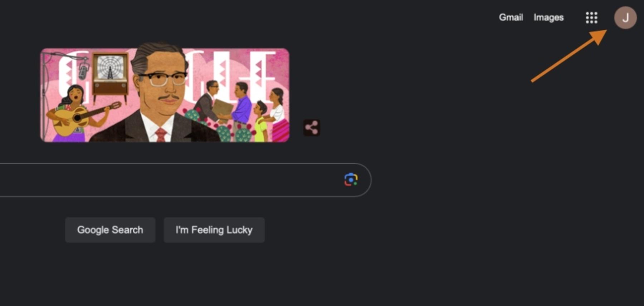Screen dimensions: 644x306
Task: Click the two men shaking hands in doodle
Action: 223,107
